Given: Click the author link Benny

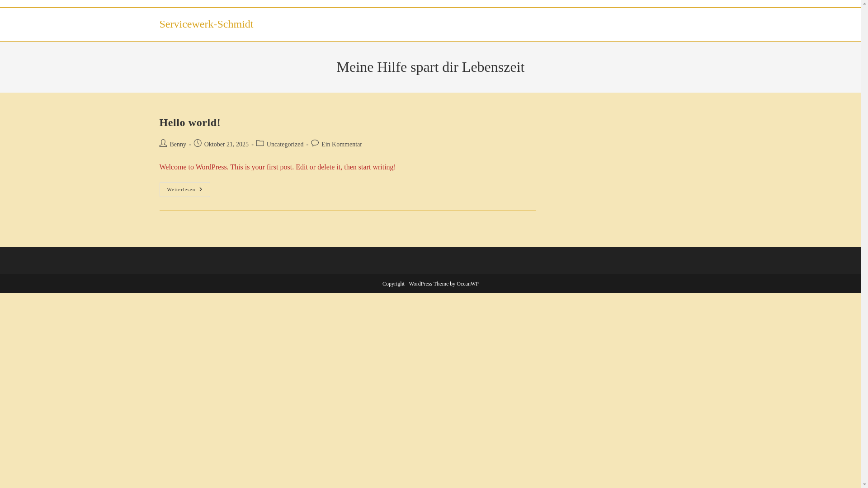Looking at the screenshot, I should [x=178, y=145].
